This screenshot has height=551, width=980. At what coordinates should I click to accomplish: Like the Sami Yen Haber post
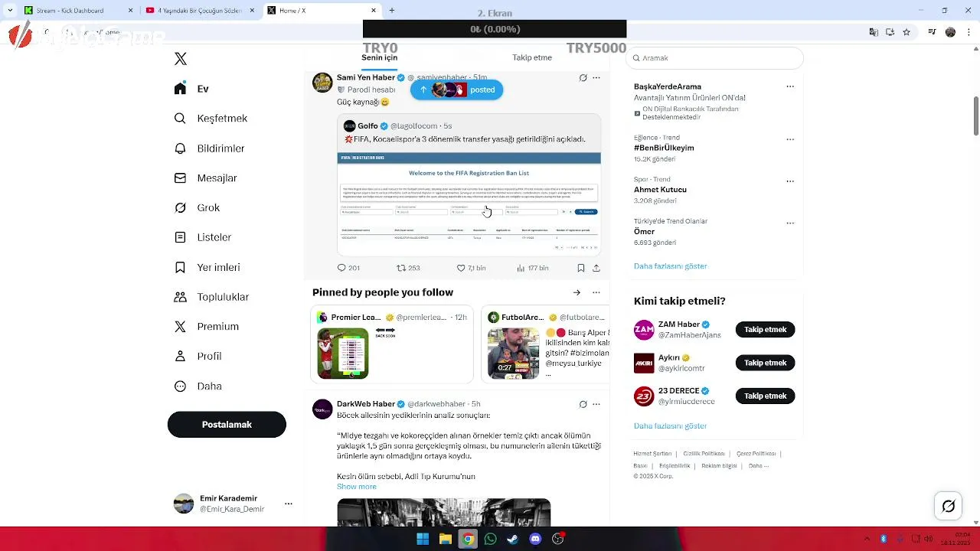click(471, 268)
